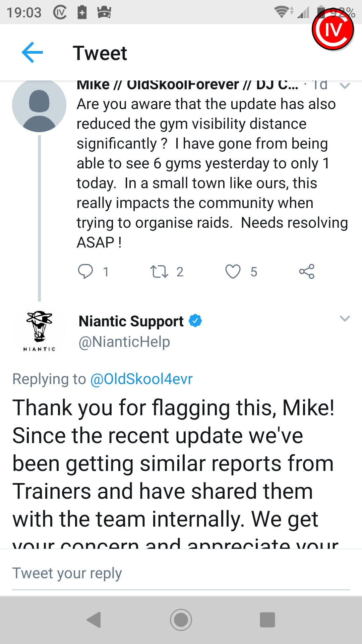Tap the CalcIV status bar notification icon
The height and width of the screenshot is (644, 362).
point(60,13)
